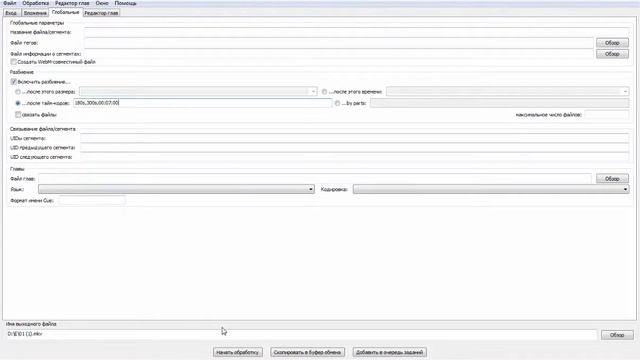This screenshot has height=360, width=640.
Task: Toggle the link files checkbox
Action: tap(18, 115)
